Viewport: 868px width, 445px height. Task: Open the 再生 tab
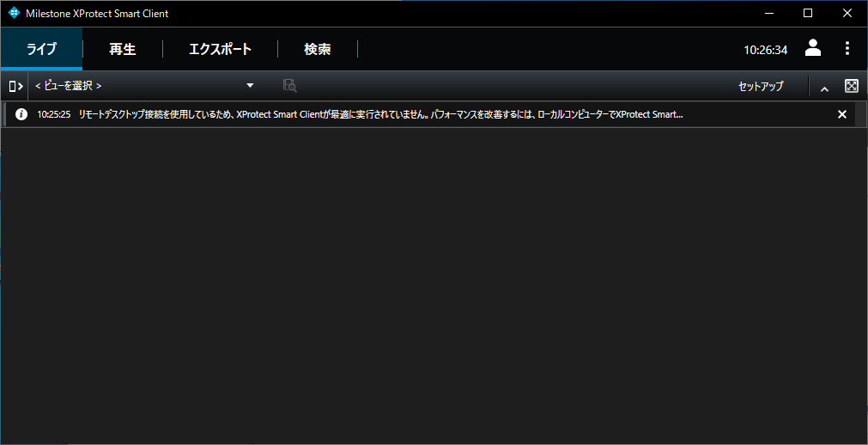122,49
